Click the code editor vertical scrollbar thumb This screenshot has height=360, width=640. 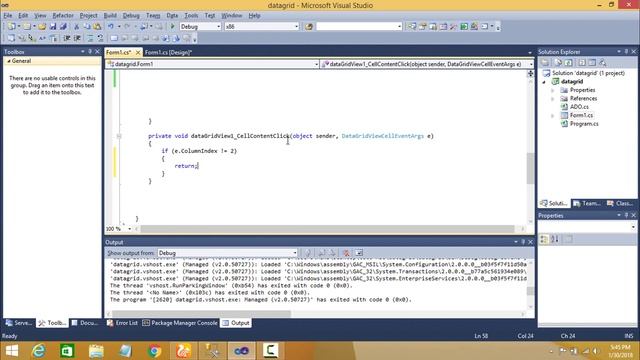tap(531, 168)
